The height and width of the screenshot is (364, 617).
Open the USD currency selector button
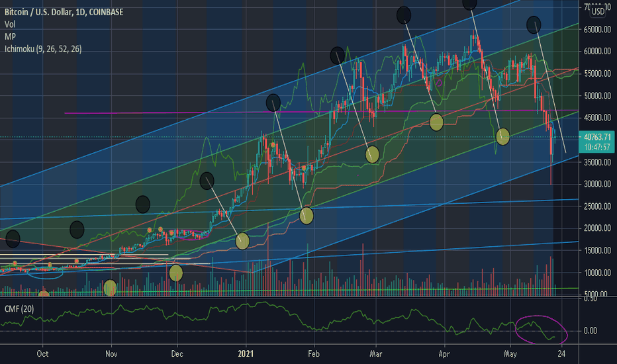(598, 11)
